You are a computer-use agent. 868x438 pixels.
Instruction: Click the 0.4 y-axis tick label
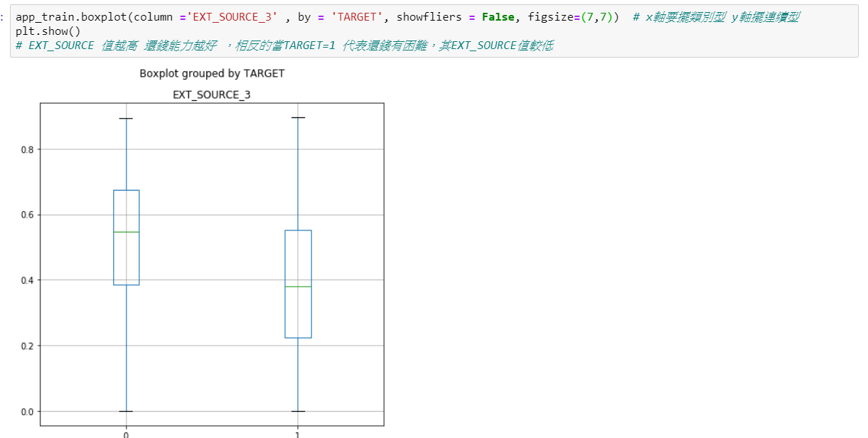click(27, 280)
